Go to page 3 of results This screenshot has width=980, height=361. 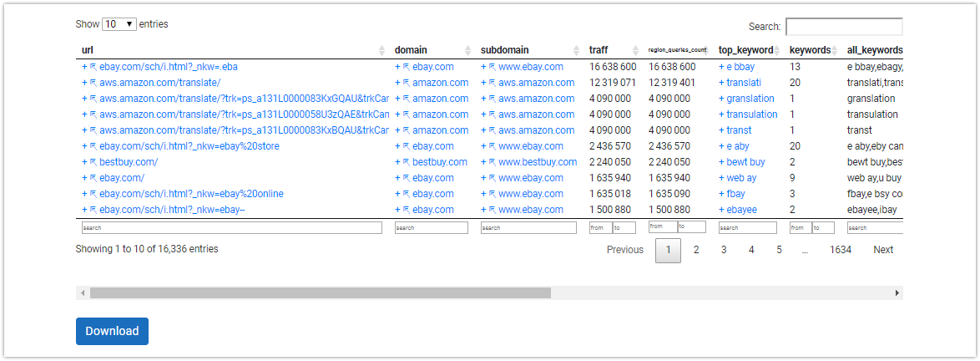pos(724,250)
